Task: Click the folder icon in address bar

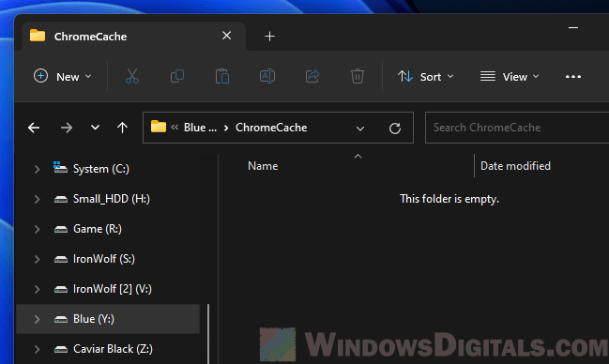Action: (159, 127)
